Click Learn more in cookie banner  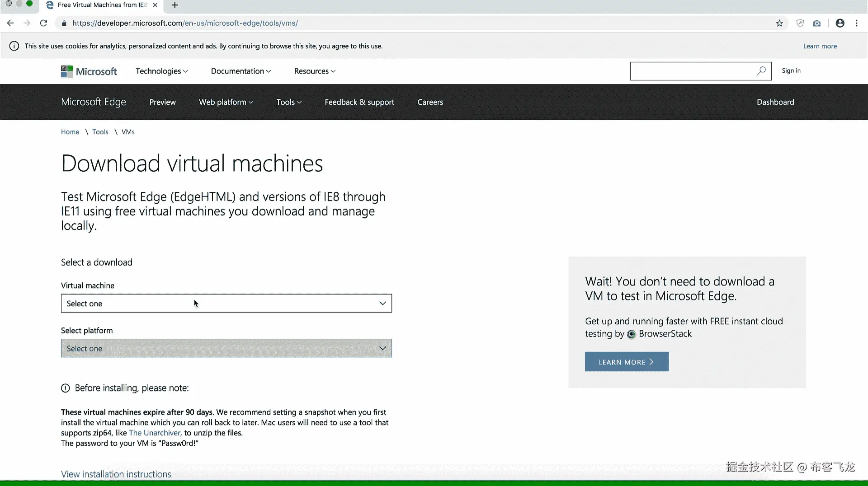point(820,46)
